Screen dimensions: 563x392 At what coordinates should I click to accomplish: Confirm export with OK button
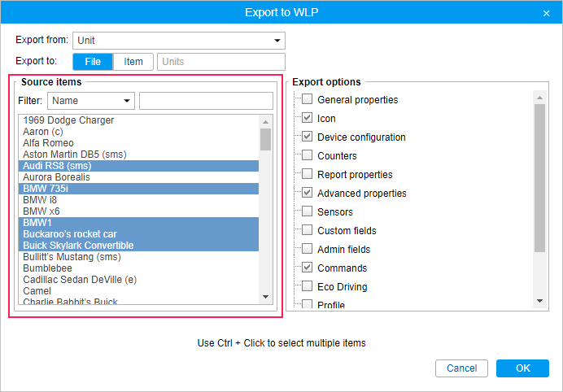(x=522, y=368)
